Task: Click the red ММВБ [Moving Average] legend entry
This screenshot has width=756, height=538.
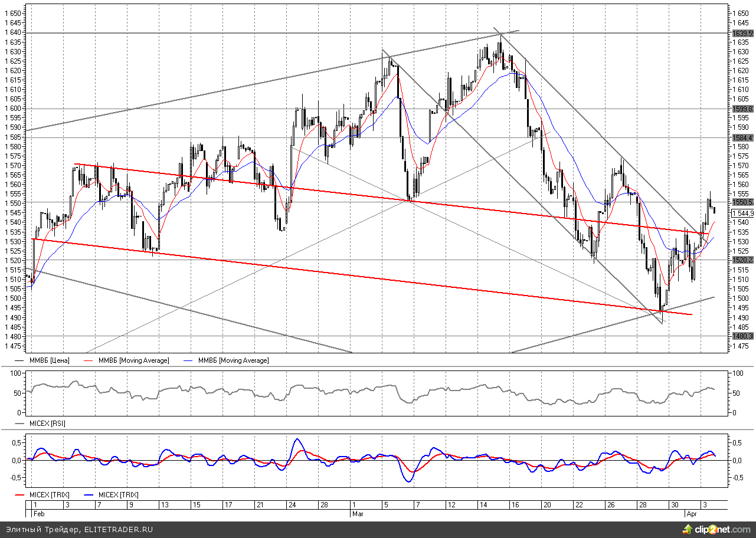Action: 133,360
